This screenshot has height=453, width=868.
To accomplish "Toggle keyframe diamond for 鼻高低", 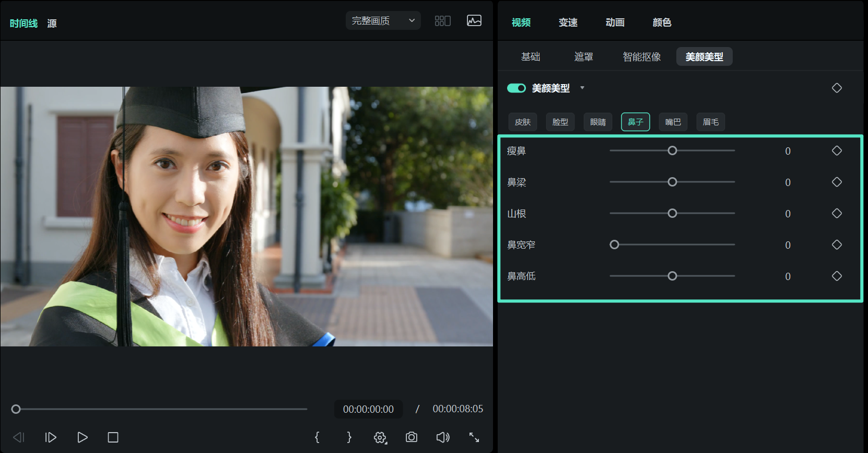I will (x=837, y=276).
